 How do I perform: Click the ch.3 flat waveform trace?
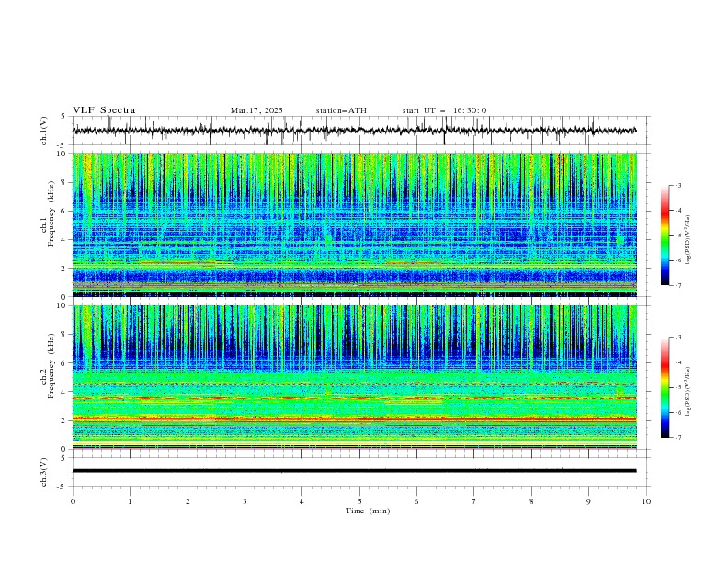click(x=354, y=471)
